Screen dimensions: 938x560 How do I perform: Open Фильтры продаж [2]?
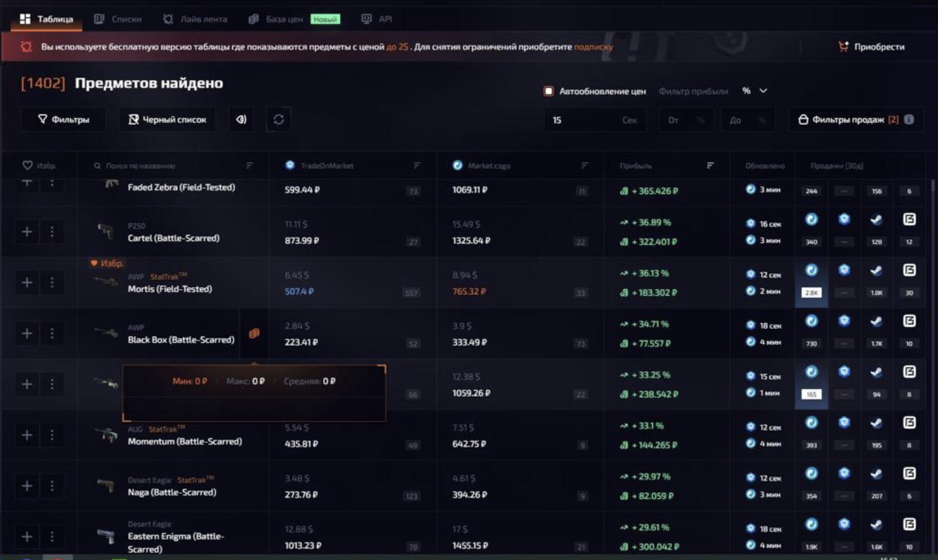tap(848, 119)
